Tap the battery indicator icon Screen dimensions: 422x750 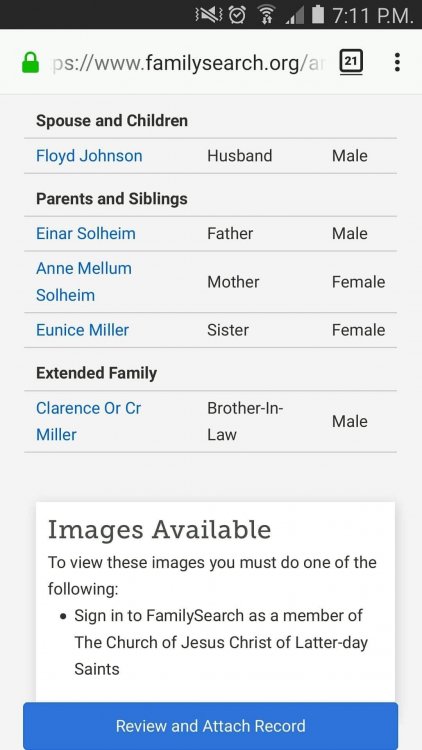click(318, 14)
